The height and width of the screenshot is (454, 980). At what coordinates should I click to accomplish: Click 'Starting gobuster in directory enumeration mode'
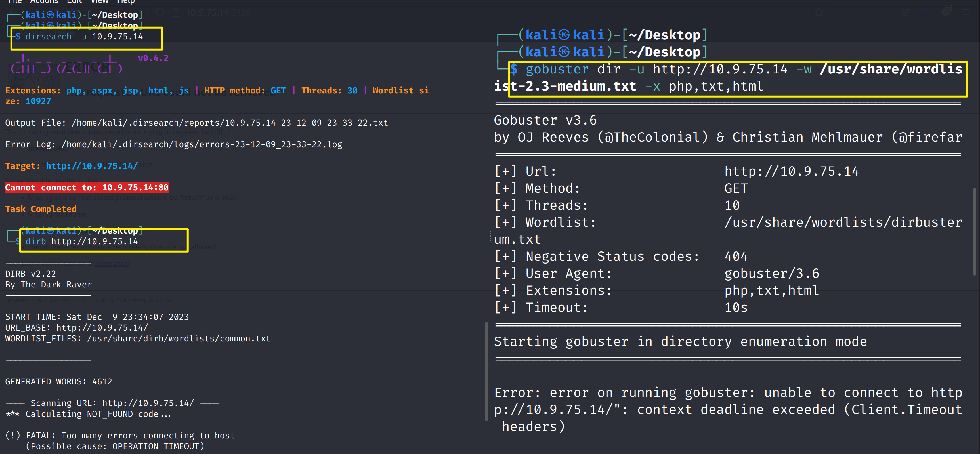pyautogui.click(x=680, y=342)
